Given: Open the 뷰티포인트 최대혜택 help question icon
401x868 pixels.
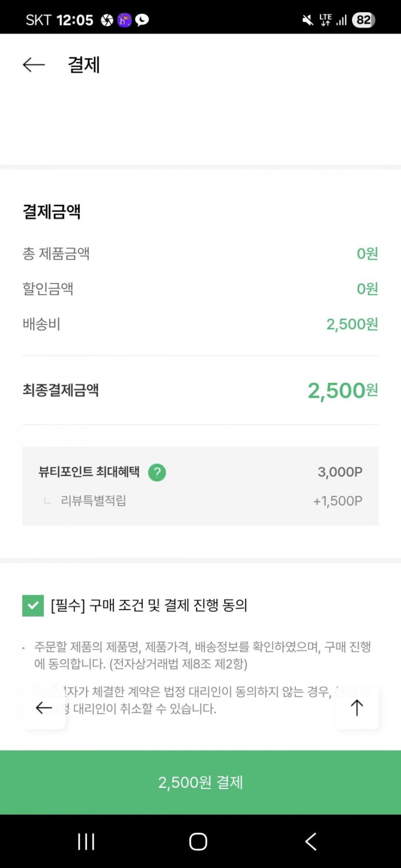Looking at the screenshot, I should click(x=157, y=473).
